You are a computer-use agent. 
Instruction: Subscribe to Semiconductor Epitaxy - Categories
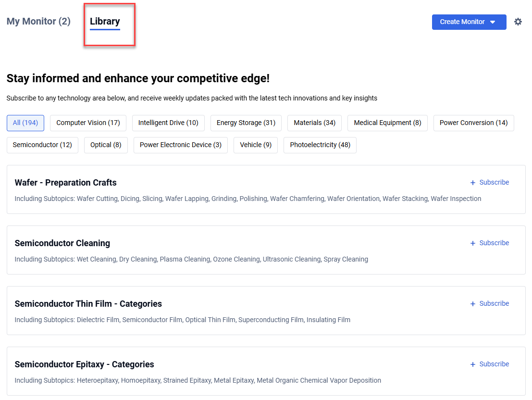494,364
